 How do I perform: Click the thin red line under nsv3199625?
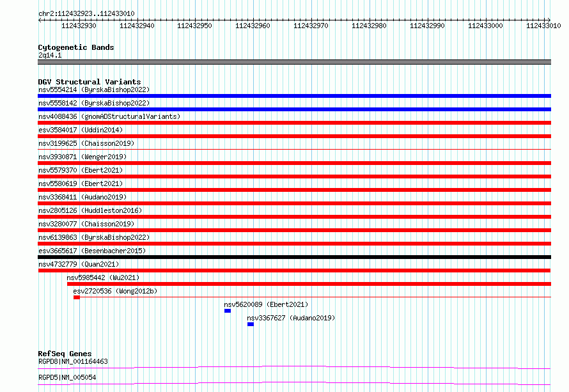(x=294, y=149)
